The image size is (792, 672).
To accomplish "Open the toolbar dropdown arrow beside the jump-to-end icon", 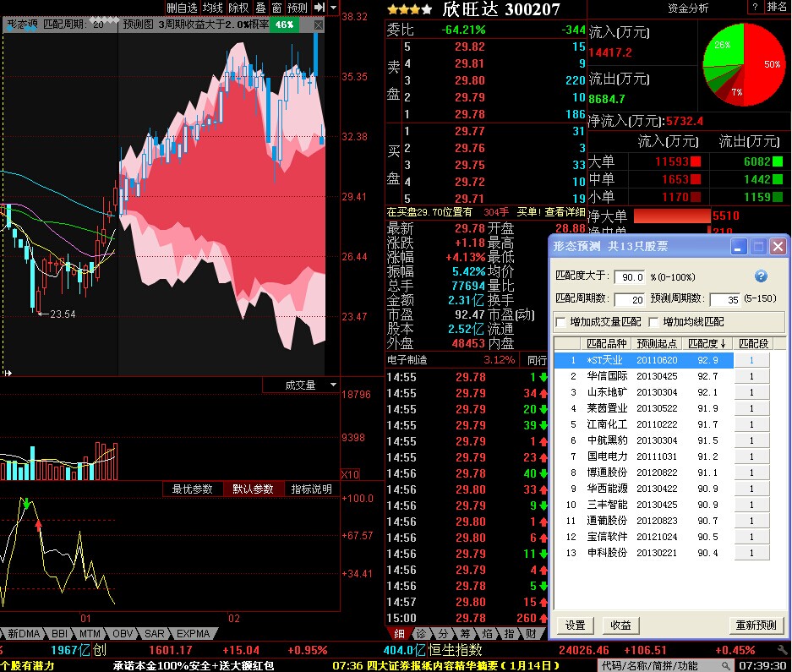I will pos(333,8).
